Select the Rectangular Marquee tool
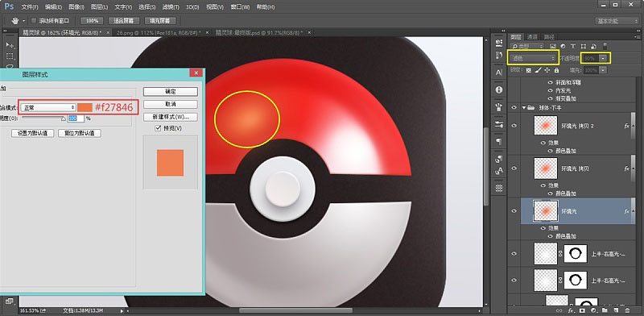The image size is (644, 316). [10, 56]
